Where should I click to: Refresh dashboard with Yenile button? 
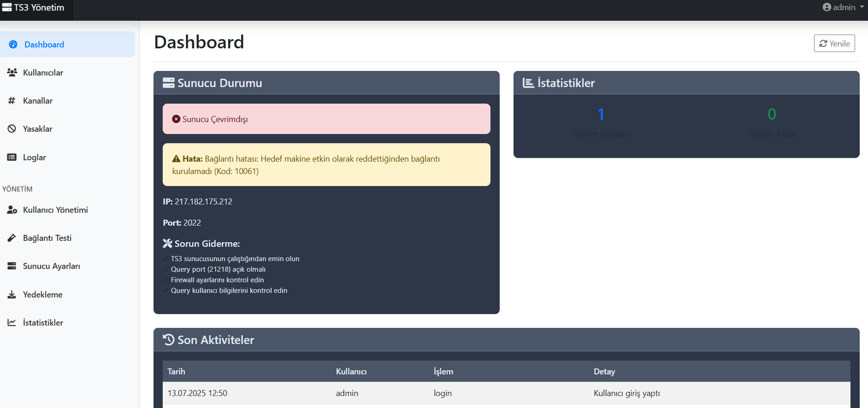(834, 43)
